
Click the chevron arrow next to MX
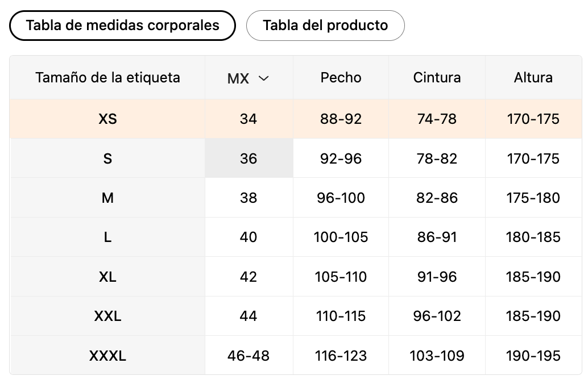click(x=263, y=78)
